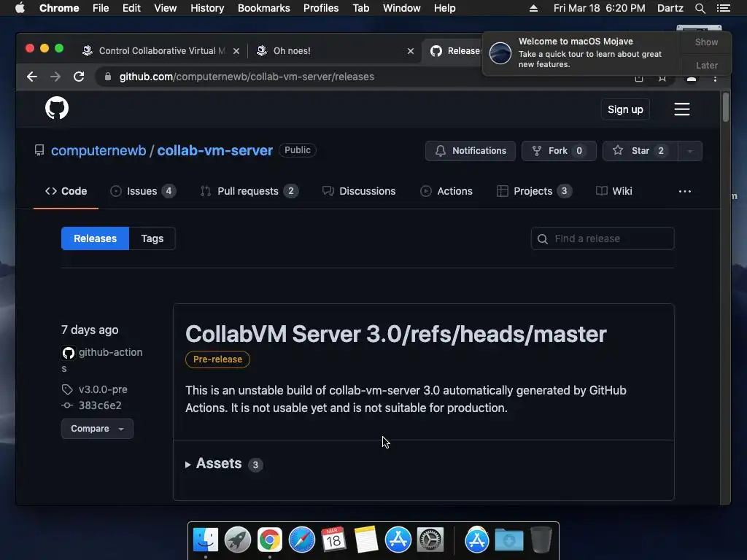Reload the page with refresh icon

coord(79,77)
